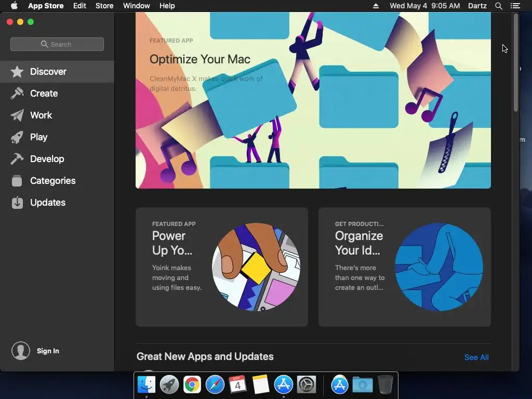Open Calendar from the Dock
532x399 pixels.
(237, 385)
